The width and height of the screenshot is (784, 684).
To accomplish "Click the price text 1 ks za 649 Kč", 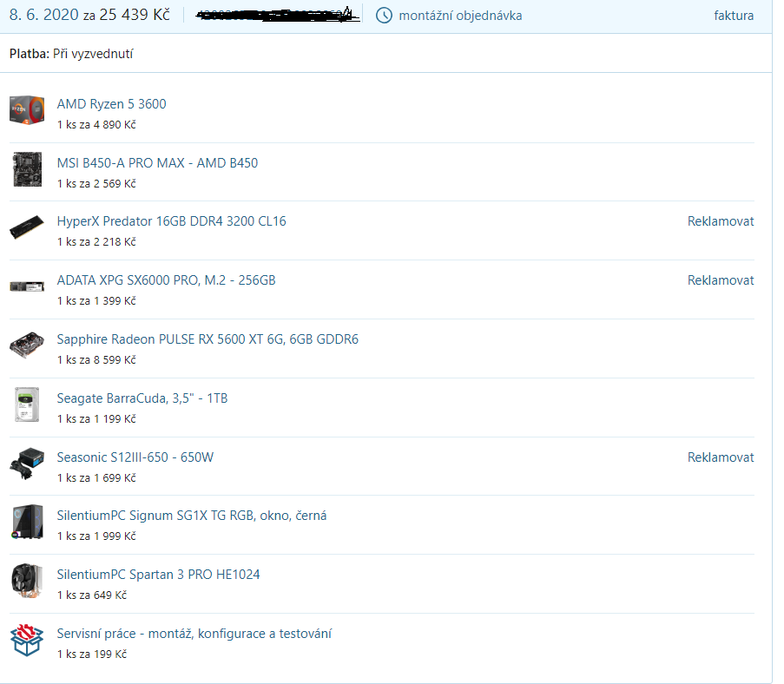I will point(91,595).
